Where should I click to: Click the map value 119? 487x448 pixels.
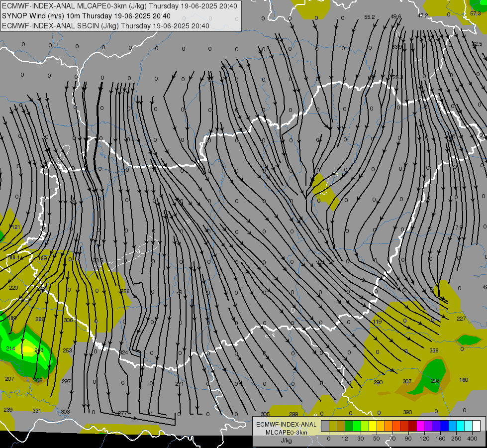click(377, 322)
